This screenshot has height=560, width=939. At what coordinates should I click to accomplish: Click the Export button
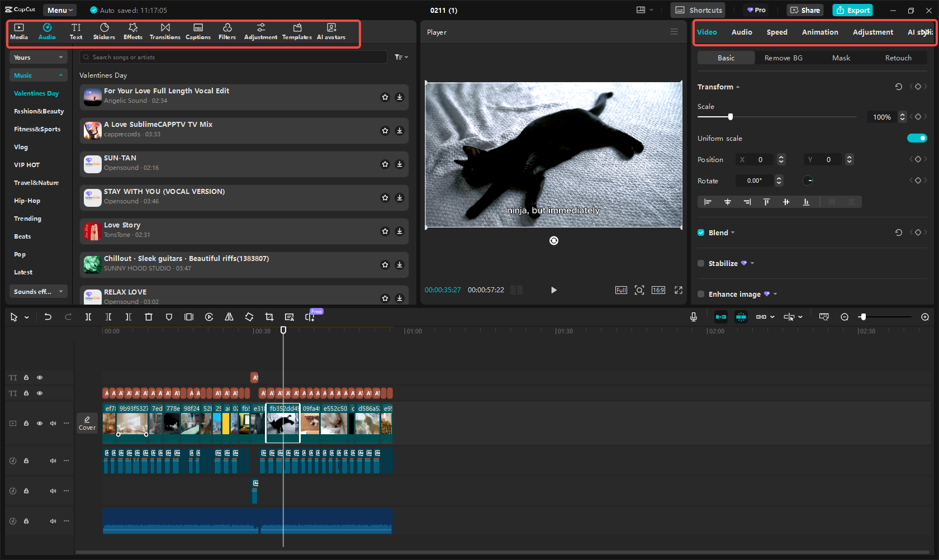point(852,10)
